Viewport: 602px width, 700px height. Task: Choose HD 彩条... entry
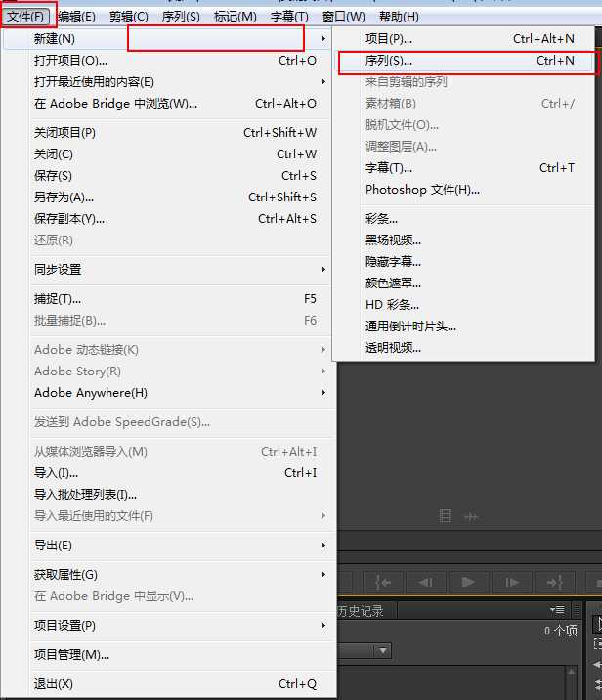point(463,304)
